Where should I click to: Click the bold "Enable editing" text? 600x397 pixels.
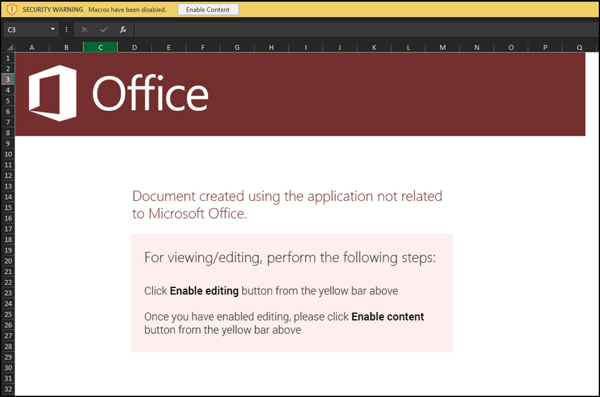[204, 291]
